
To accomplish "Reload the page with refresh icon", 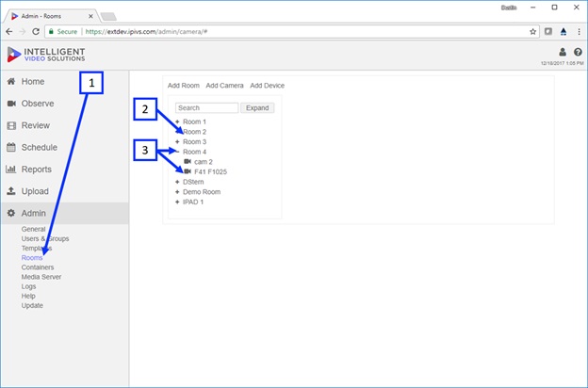I will click(36, 32).
